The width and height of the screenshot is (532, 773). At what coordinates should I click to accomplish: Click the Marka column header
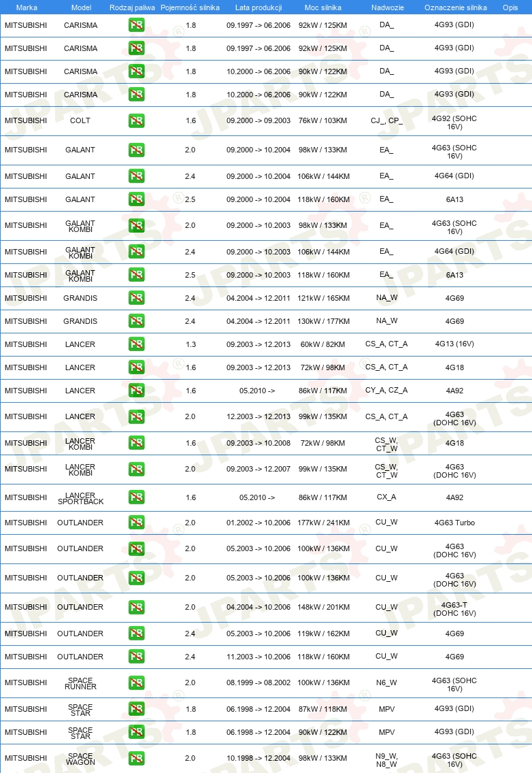tap(27, 7)
